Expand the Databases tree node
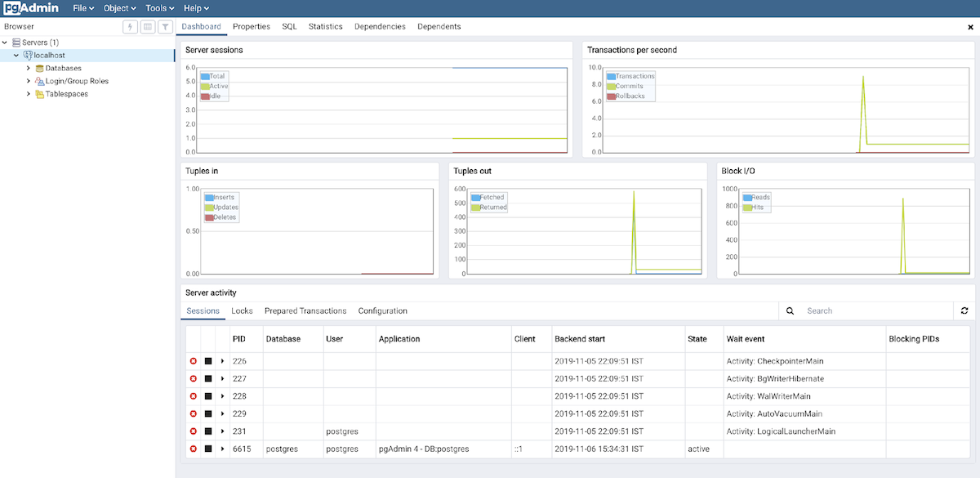This screenshot has height=478, width=980. click(28, 69)
